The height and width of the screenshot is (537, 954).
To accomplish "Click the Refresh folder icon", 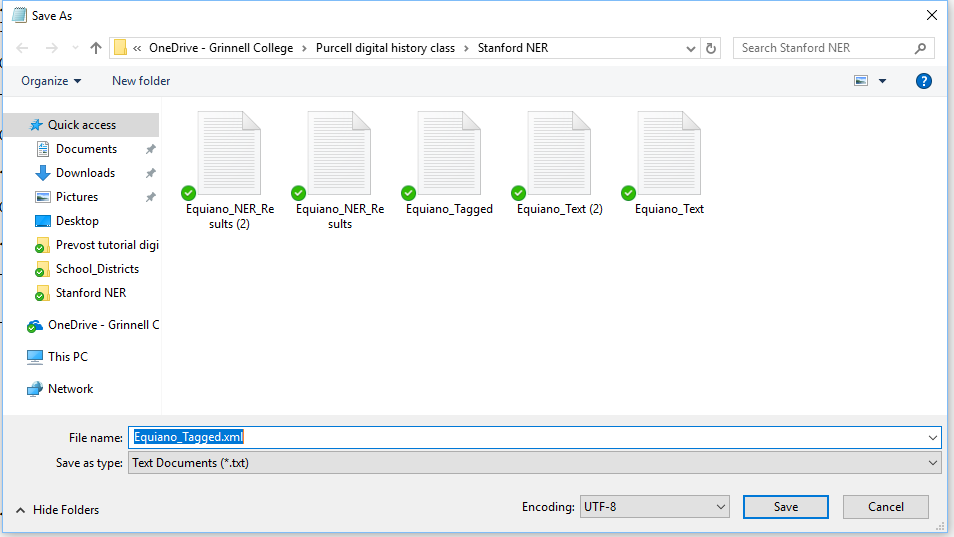I will [711, 48].
